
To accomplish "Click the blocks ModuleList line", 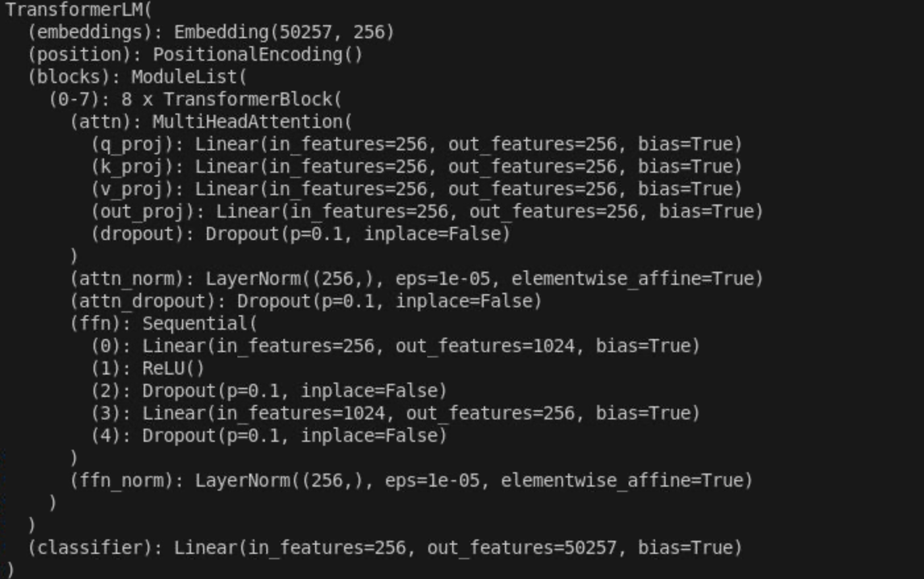I will click(137, 77).
